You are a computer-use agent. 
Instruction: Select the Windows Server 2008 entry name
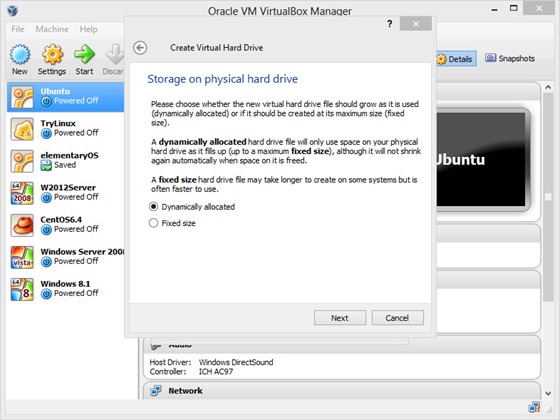point(82,252)
